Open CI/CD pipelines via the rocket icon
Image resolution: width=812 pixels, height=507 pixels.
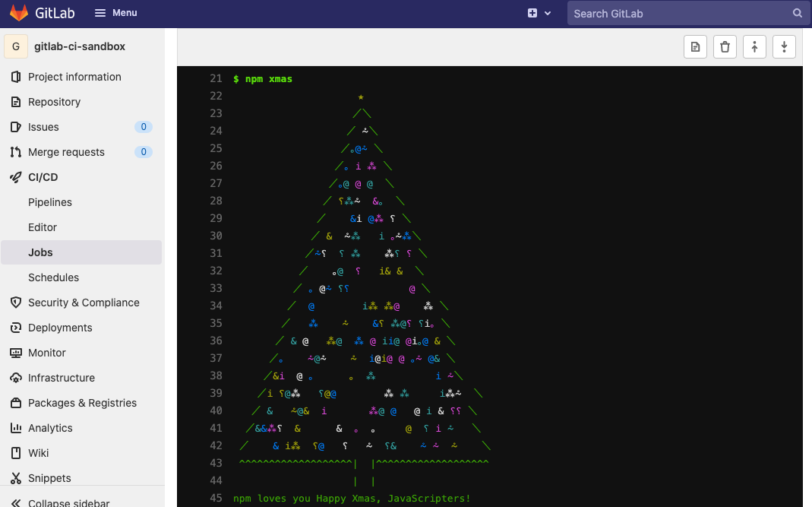pyautogui.click(x=15, y=177)
